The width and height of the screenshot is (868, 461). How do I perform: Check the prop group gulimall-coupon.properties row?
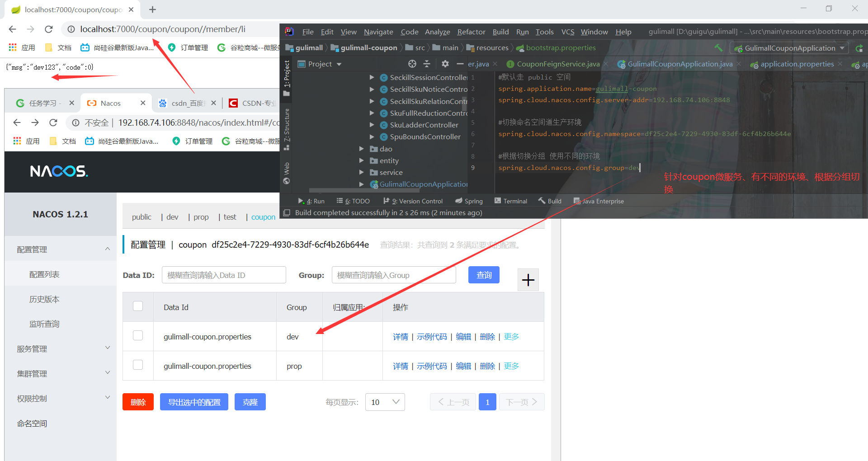point(138,365)
